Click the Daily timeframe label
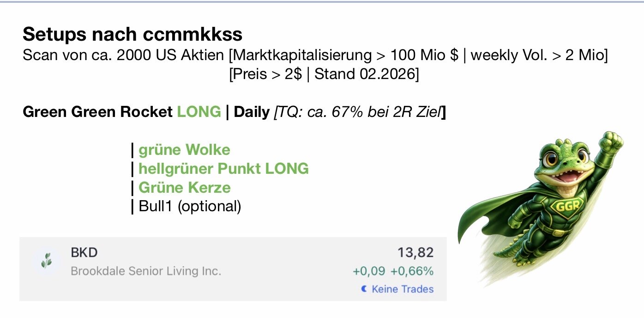 pyautogui.click(x=252, y=112)
